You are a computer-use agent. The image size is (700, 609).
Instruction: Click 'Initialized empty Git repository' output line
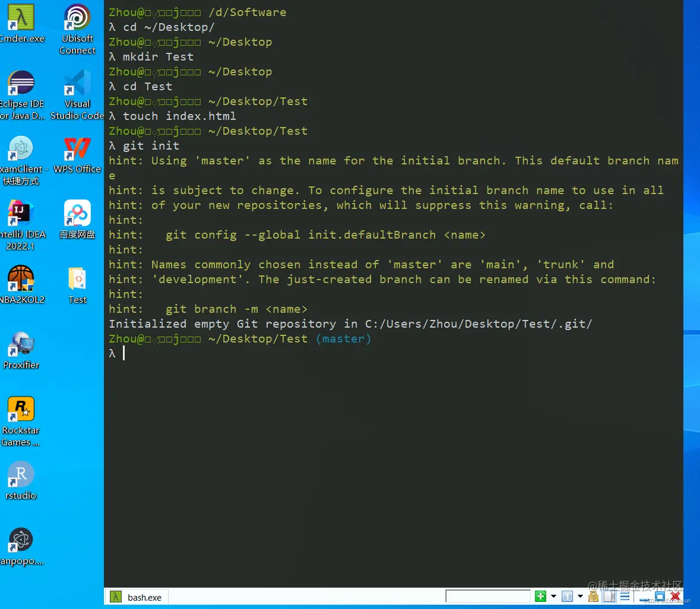[350, 324]
